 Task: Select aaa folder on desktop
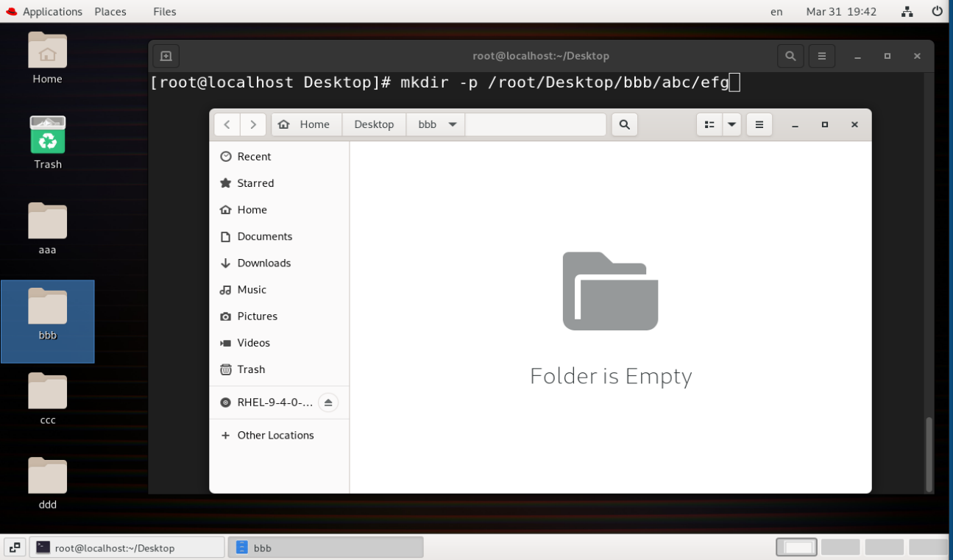(x=47, y=229)
